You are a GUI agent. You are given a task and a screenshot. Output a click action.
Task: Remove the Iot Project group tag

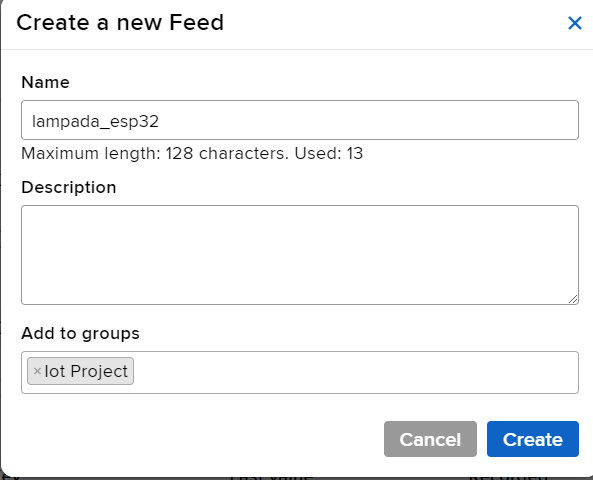37,371
